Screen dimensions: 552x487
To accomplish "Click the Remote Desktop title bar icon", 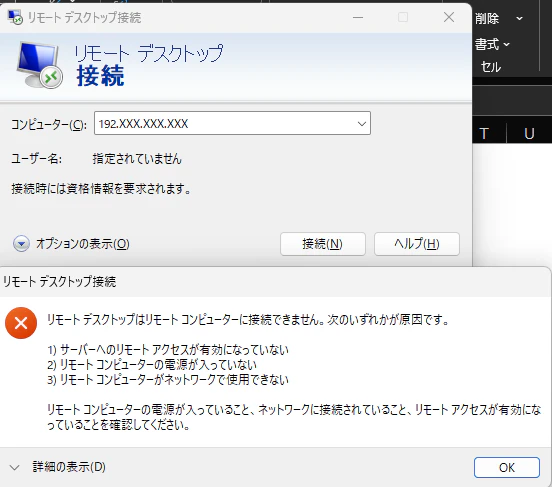I will [x=15, y=17].
